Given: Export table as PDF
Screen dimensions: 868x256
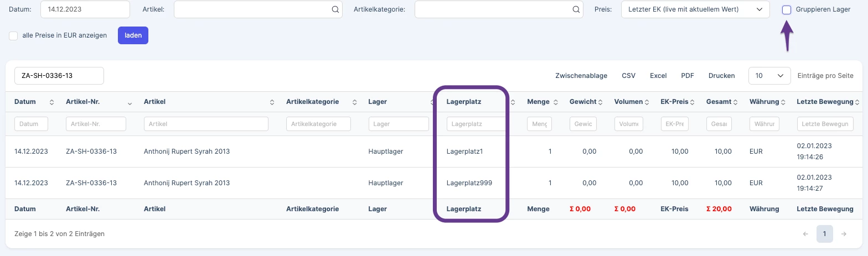Looking at the screenshot, I should point(688,76).
